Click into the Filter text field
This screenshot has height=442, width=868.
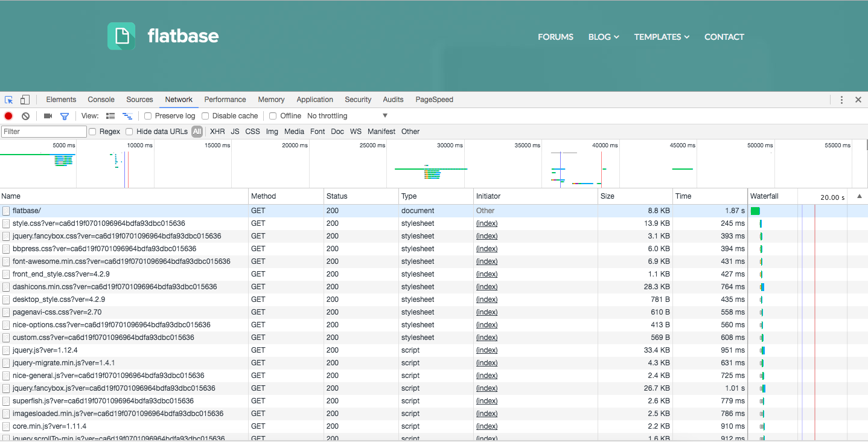(x=44, y=132)
